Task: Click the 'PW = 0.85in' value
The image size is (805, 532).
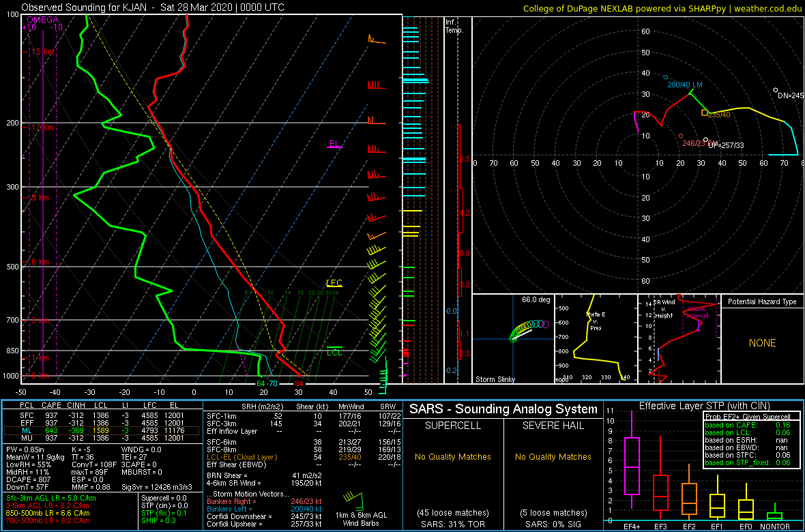Action: pyautogui.click(x=26, y=450)
